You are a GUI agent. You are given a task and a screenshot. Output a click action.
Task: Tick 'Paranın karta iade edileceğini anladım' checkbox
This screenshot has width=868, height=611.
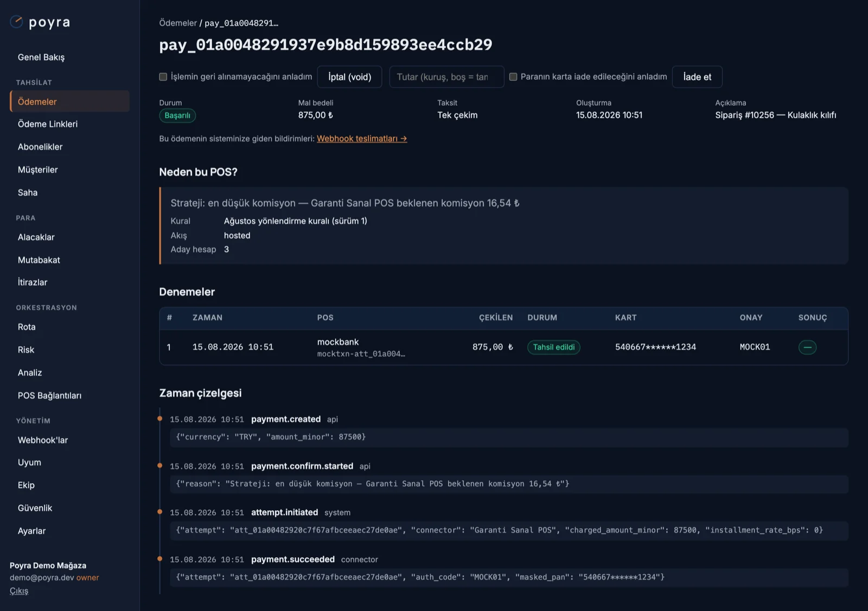pos(513,77)
